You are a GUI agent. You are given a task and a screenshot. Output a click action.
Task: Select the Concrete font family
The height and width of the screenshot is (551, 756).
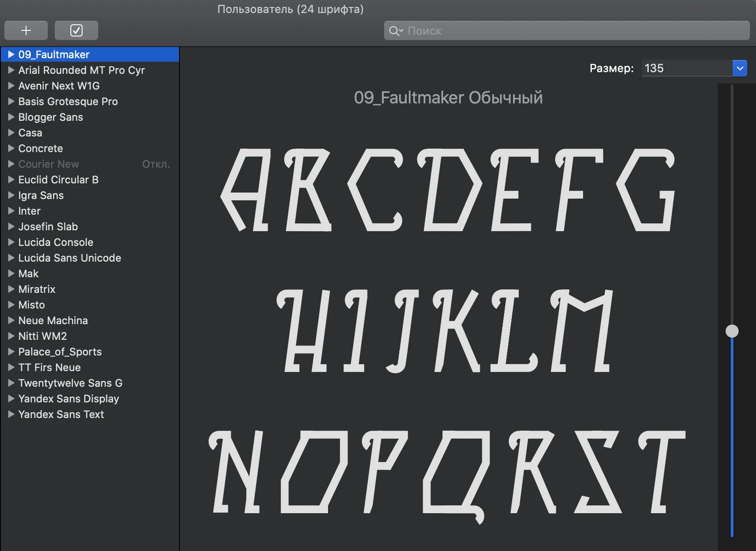click(x=90, y=148)
